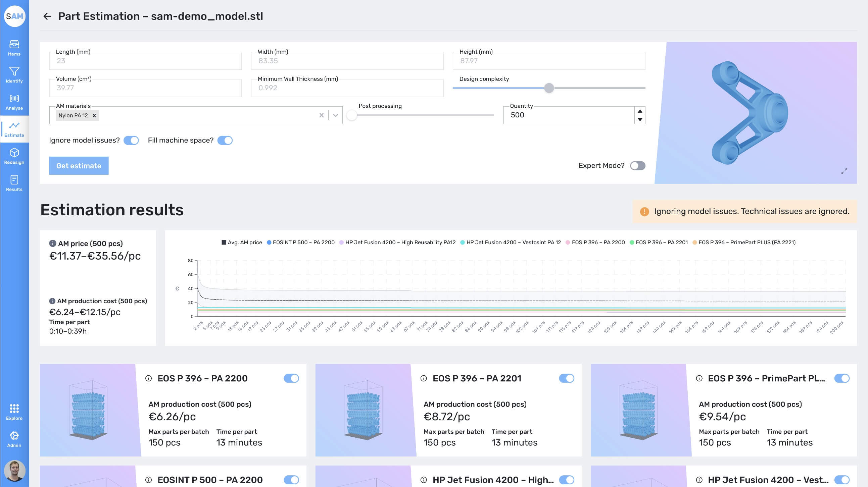
Task: Click info icon beside EOS P 396 – PA 2200
Action: 148,378
